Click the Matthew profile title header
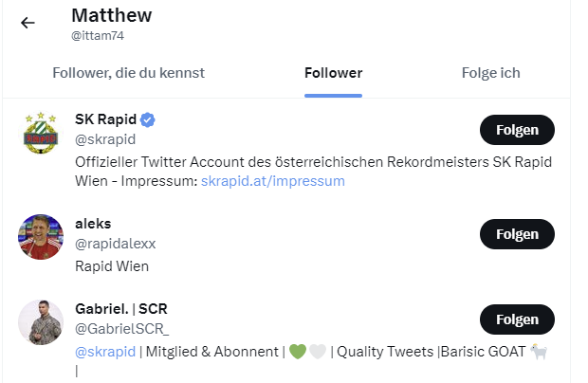The height and width of the screenshot is (383, 588). coord(111,16)
